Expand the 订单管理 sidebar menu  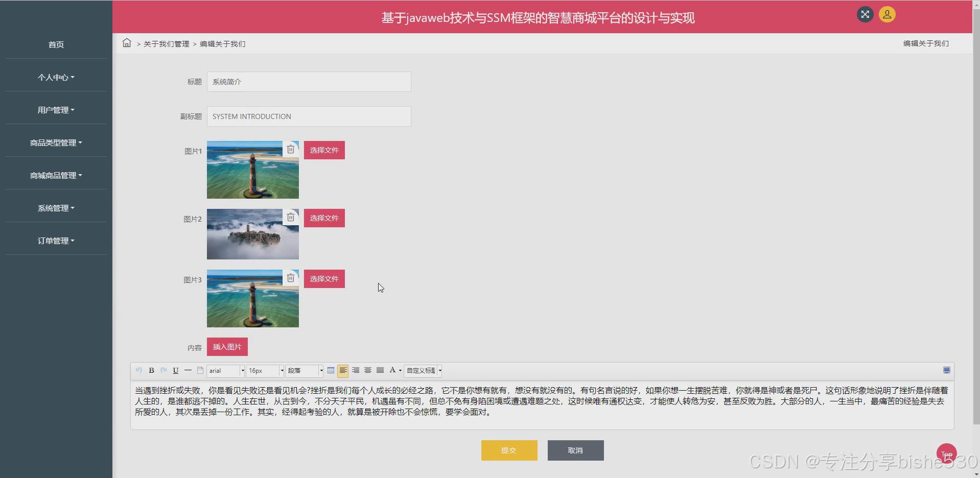pos(56,241)
